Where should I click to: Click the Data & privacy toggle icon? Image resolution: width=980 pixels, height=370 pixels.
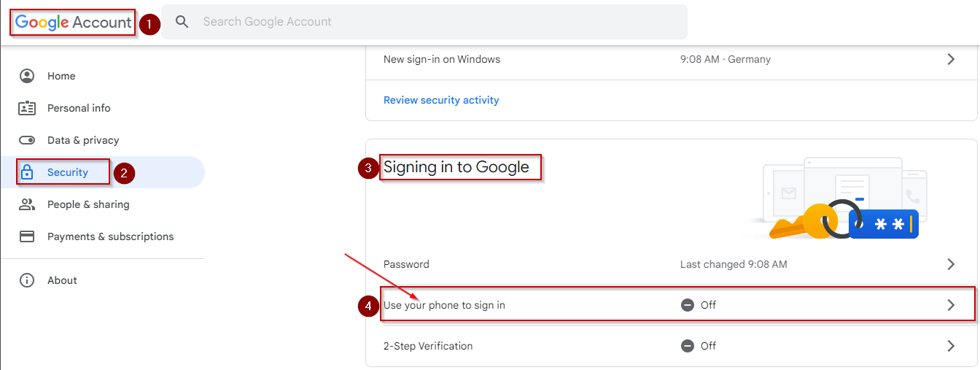click(27, 140)
